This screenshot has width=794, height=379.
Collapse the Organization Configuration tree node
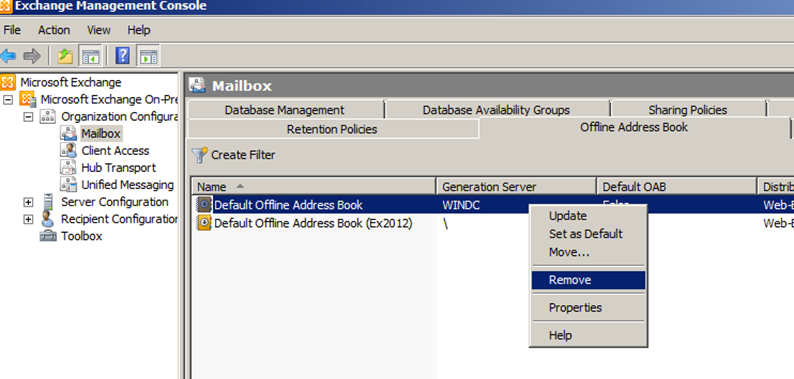point(28,117)
